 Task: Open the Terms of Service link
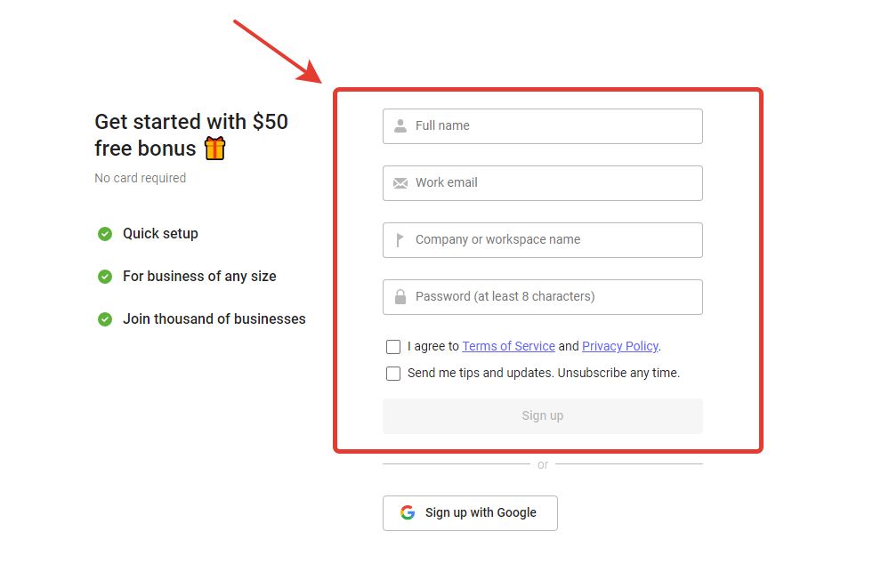click(x=508, y=346)
